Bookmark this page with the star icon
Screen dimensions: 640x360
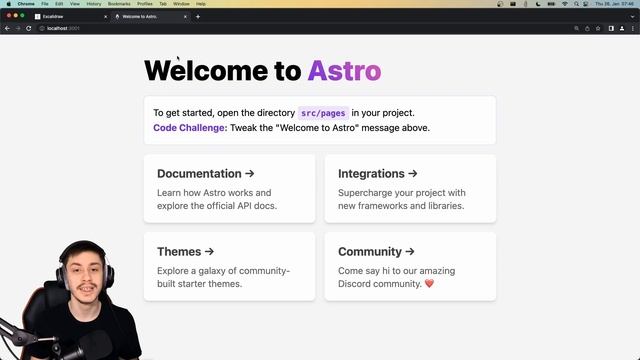(598, 28)
